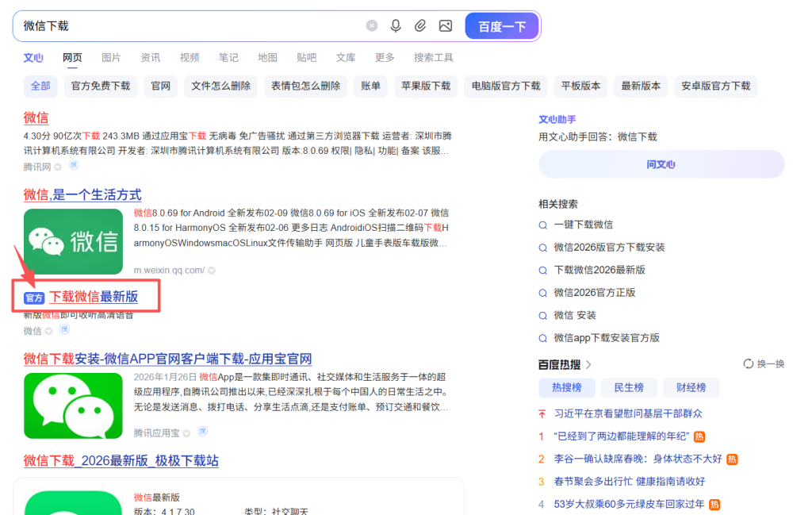Screen dimensions: 812x515
Task: Open the 下载微信最新版 official link
Action: tap(94, 297)
